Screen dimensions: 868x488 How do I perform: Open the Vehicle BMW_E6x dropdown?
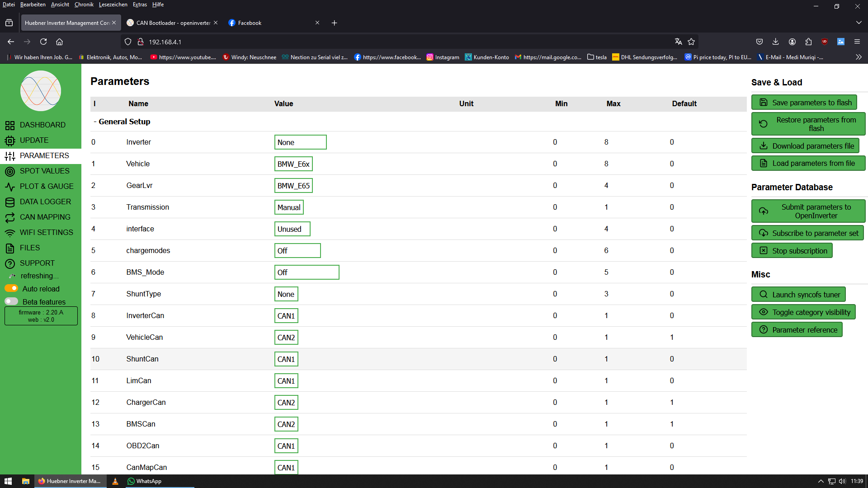click(293, 164)
